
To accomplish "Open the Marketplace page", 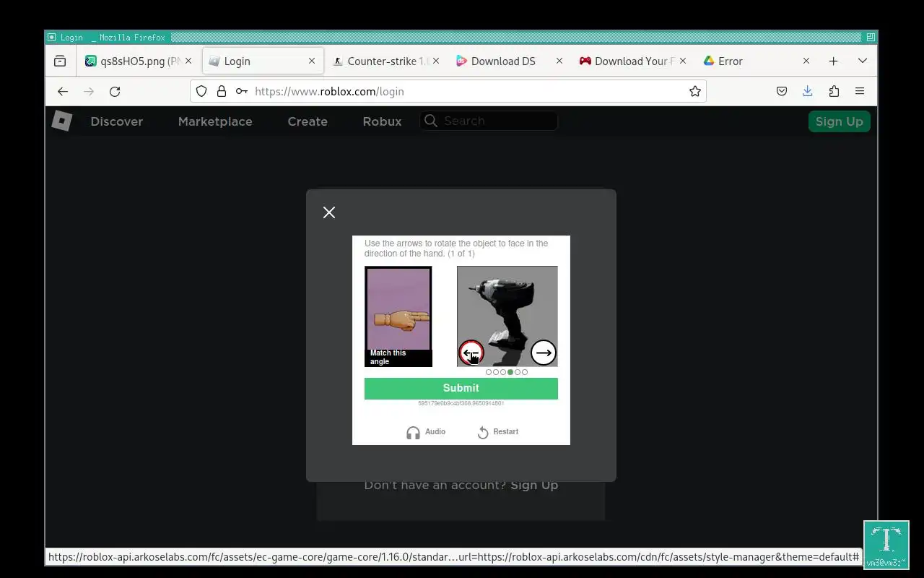I will [x=215, y=121].
